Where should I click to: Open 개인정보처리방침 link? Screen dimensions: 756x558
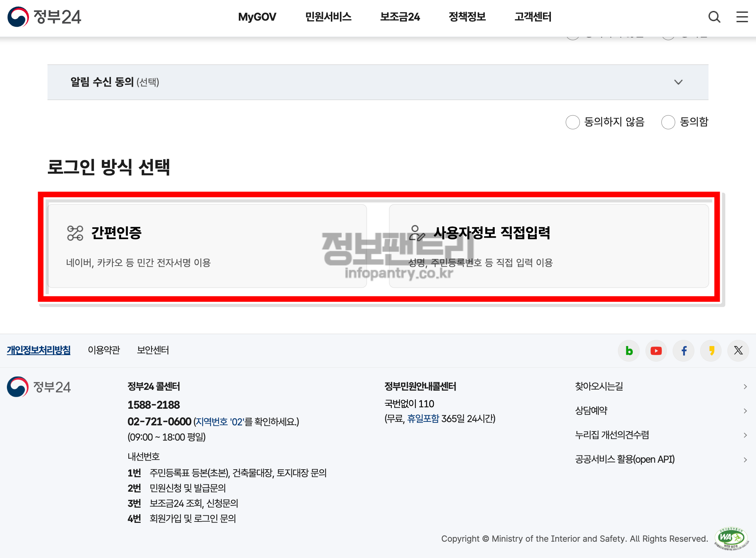[39, 350]
